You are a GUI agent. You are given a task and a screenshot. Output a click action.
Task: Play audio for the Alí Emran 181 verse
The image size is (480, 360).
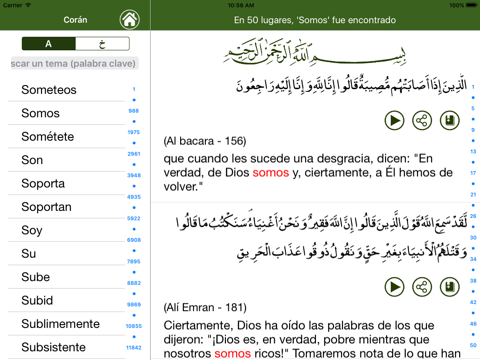pyautogui.click(x=394, y=287)
